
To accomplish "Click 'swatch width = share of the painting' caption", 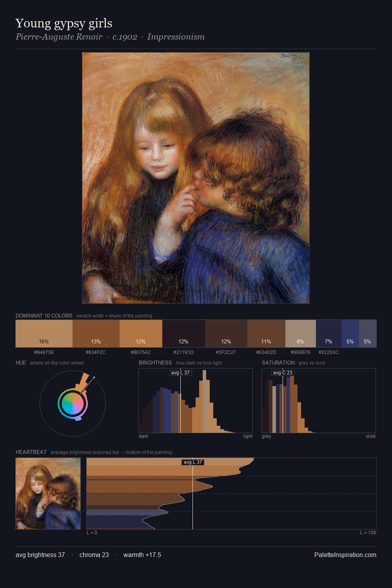I will coord(114,316).
